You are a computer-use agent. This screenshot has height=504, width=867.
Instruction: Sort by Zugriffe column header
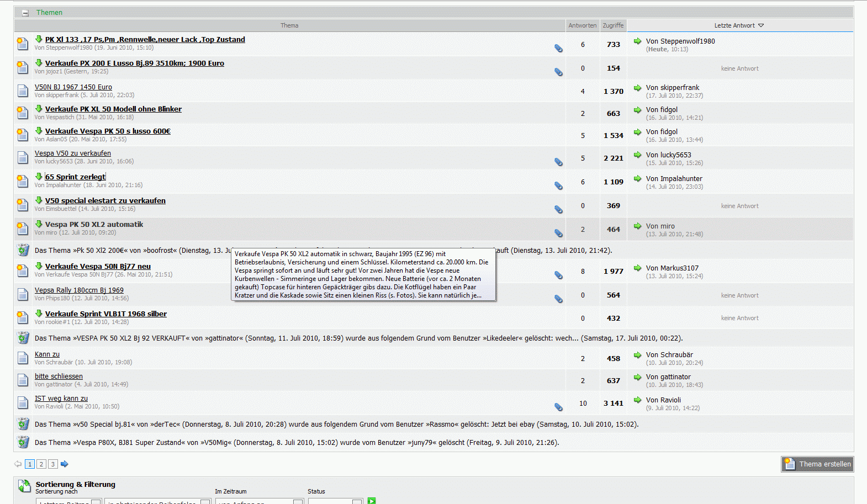click(x=613, y=25)
